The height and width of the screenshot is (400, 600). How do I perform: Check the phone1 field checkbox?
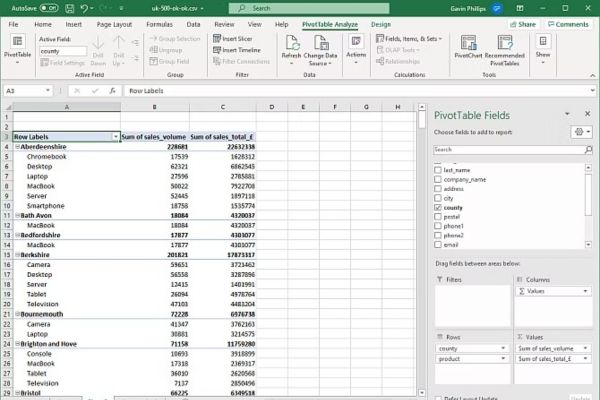(x=438, y=226)
